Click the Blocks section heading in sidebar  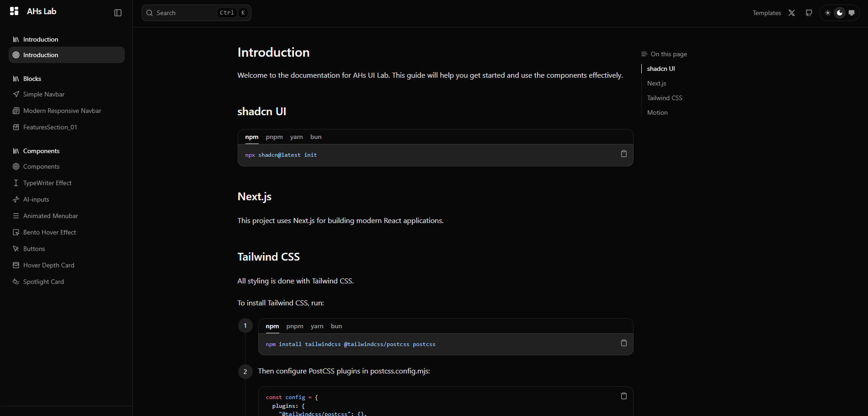click(x=32, y=79)
